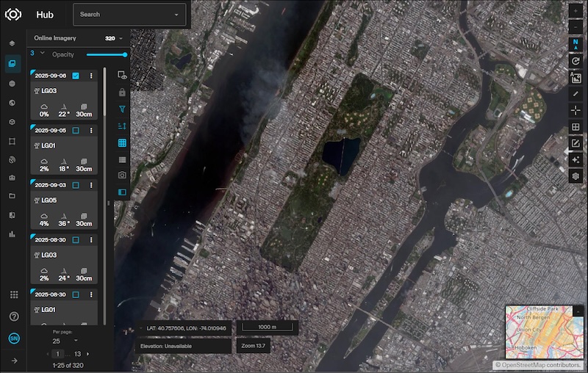Screen dimensions: 588x373
Task: Check the 2025-09-05 imagery checkbox
Action: click(76, 130)
